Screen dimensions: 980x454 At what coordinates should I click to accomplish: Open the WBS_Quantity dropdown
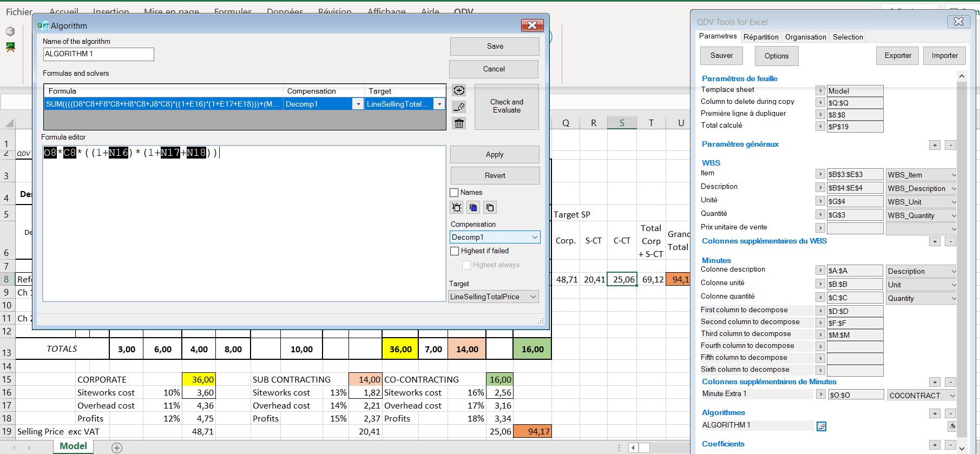921,215
